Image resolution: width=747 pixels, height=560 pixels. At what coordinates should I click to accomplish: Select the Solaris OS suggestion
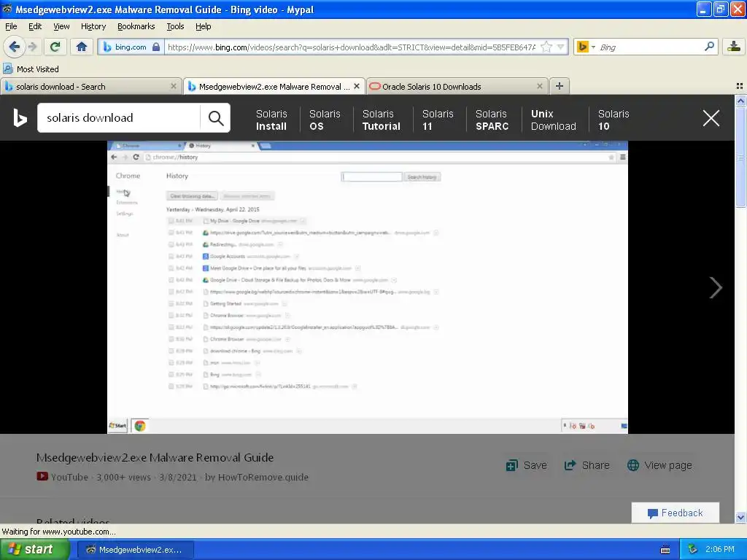325,120
